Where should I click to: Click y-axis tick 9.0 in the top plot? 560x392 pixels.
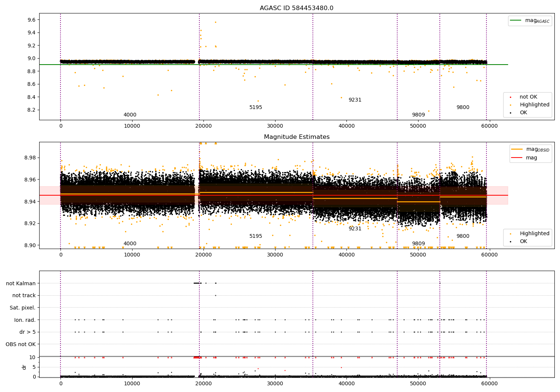tap(31, 59)
